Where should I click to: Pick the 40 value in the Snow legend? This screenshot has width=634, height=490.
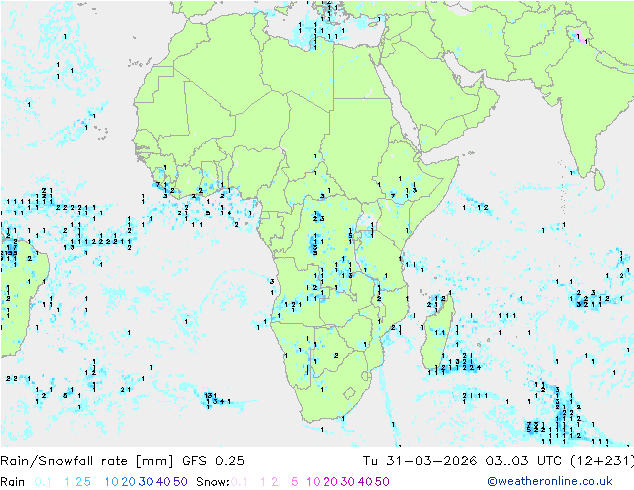click(365, 482)
